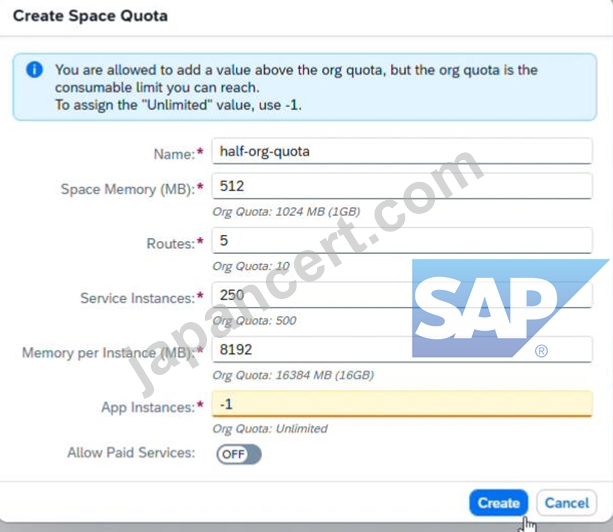Image resolution: width=613 pixels, height=532 pixels.
Task: Click the Org Quota 1024 MB hint text
Action: click(x=286, y=211)
